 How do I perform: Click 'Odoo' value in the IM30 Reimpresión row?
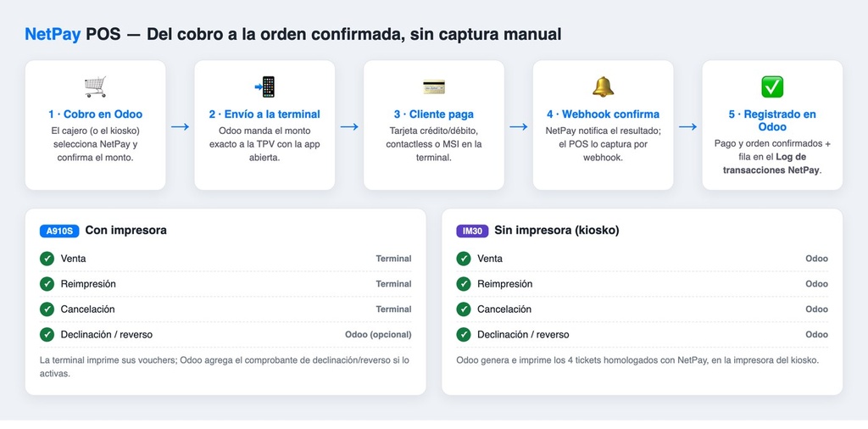click(x=816, y=284)
